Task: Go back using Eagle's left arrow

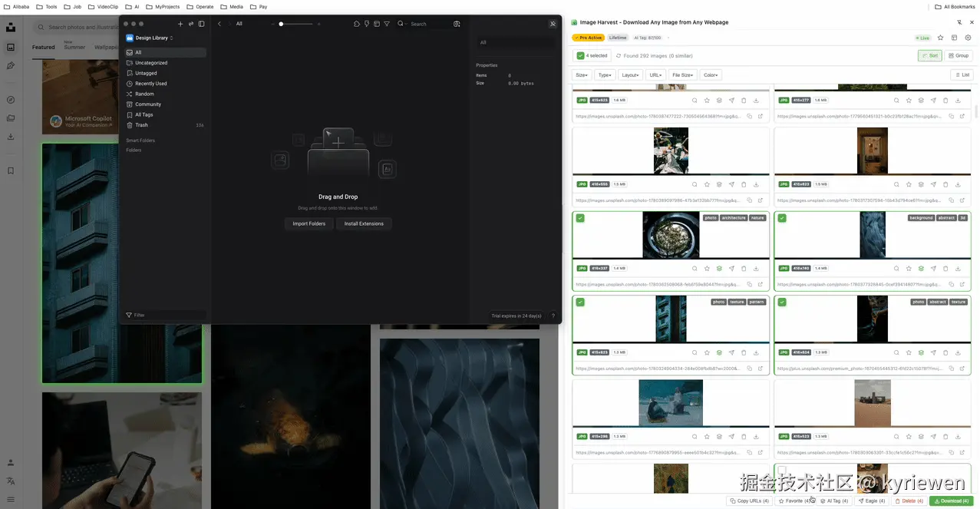Action: (x=219, y=24)
